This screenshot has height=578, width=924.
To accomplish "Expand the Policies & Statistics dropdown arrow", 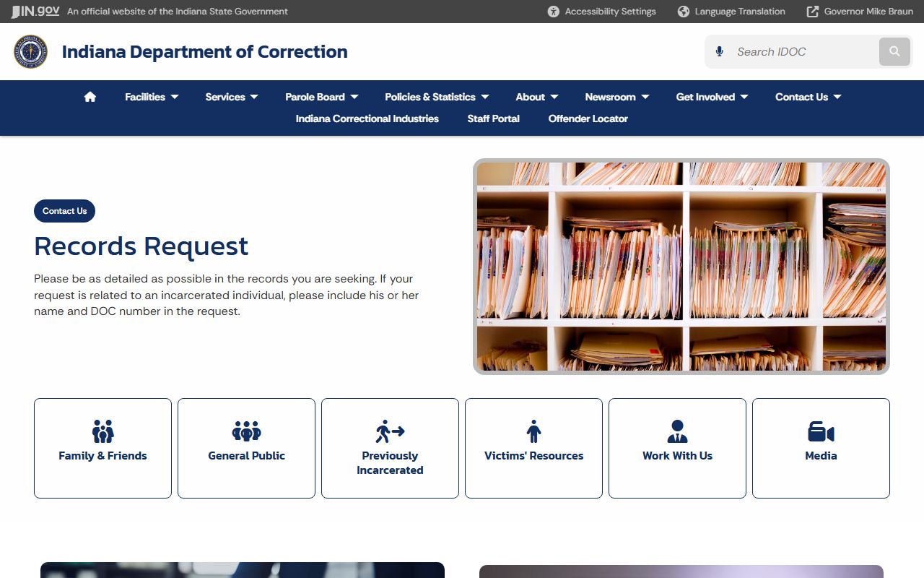I will [x=485, y=97].
